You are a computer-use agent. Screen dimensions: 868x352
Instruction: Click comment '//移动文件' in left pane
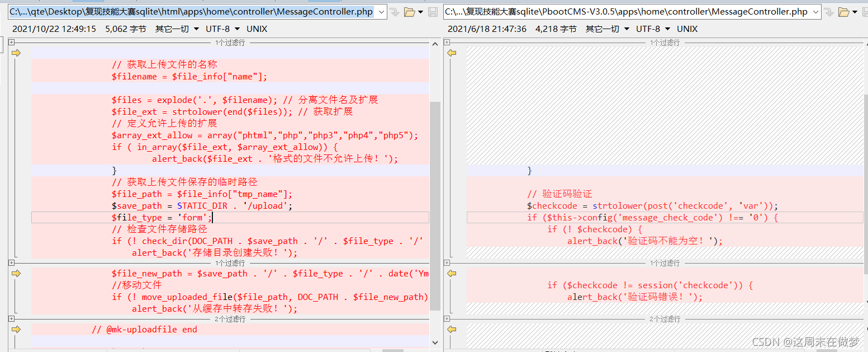pos(137,285)
